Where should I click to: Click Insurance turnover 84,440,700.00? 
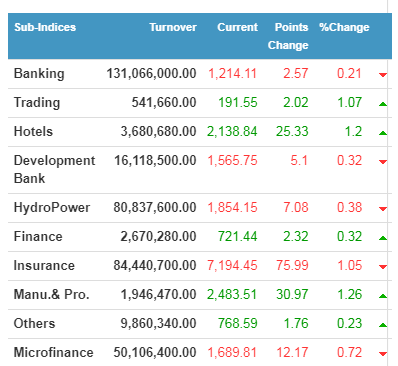tap(155, 266)
